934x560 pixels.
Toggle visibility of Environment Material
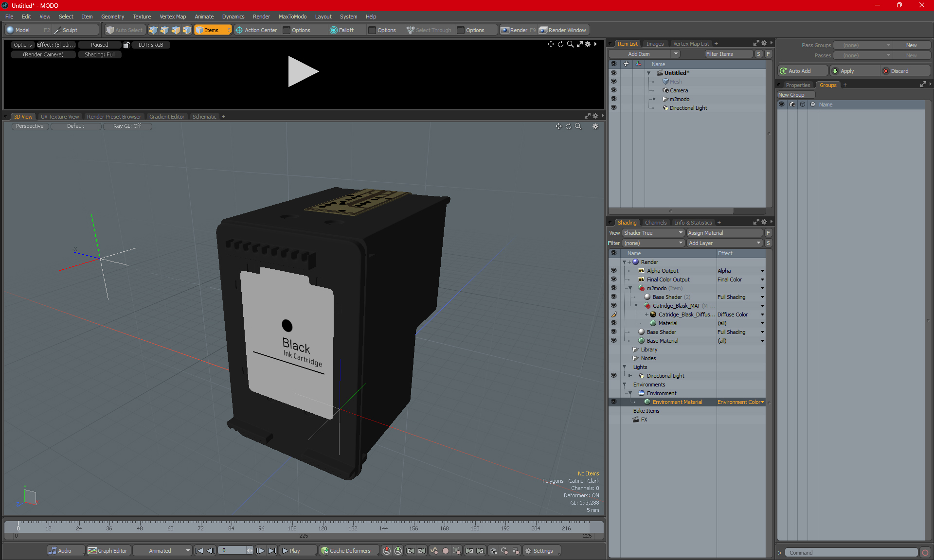(613, 402)
